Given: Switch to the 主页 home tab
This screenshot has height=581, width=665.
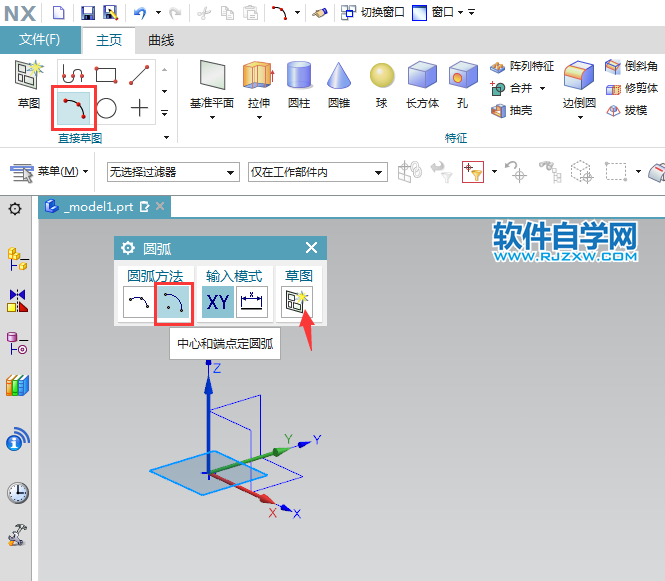Looking at the screenshot, I should [x=109, y=40].
